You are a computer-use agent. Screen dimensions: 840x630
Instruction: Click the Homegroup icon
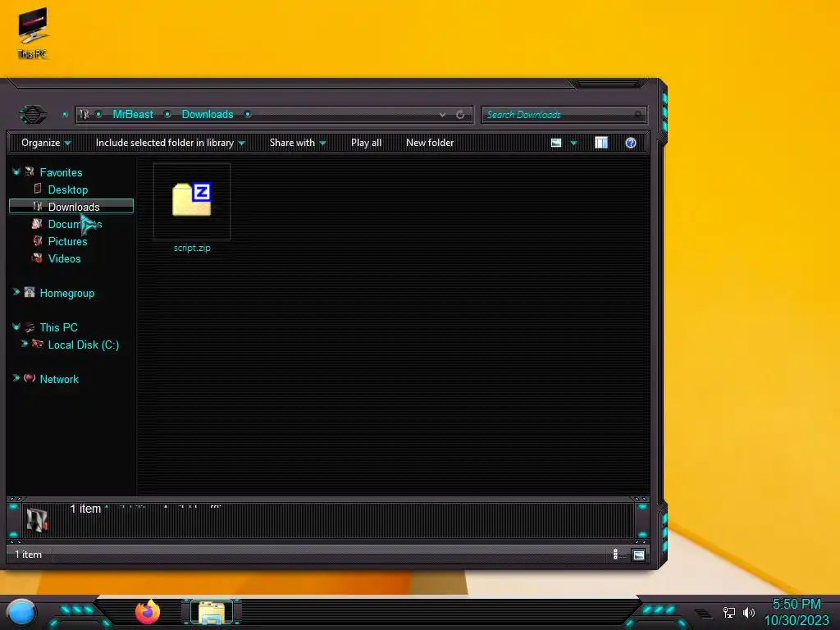pyautogui.click(x=30, y=292)
